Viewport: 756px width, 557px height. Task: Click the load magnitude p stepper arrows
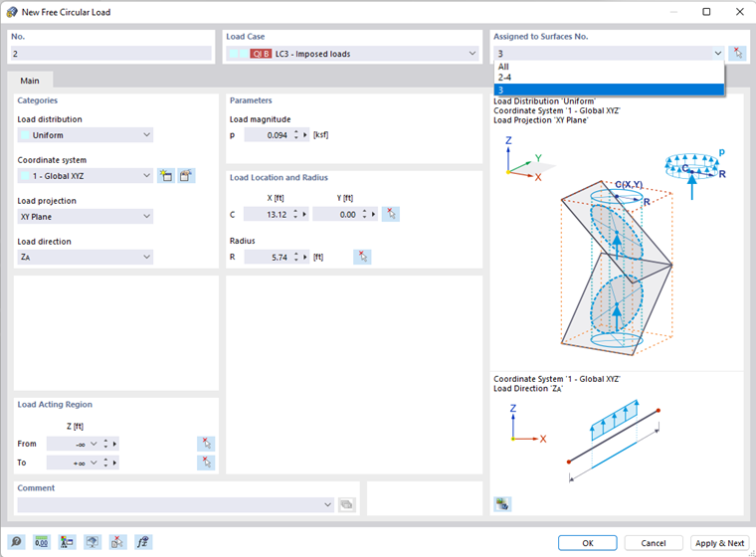click(x=296, y=135)
